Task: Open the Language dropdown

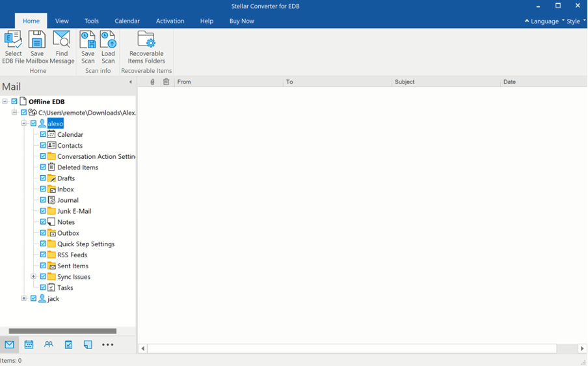Action: 544,21
